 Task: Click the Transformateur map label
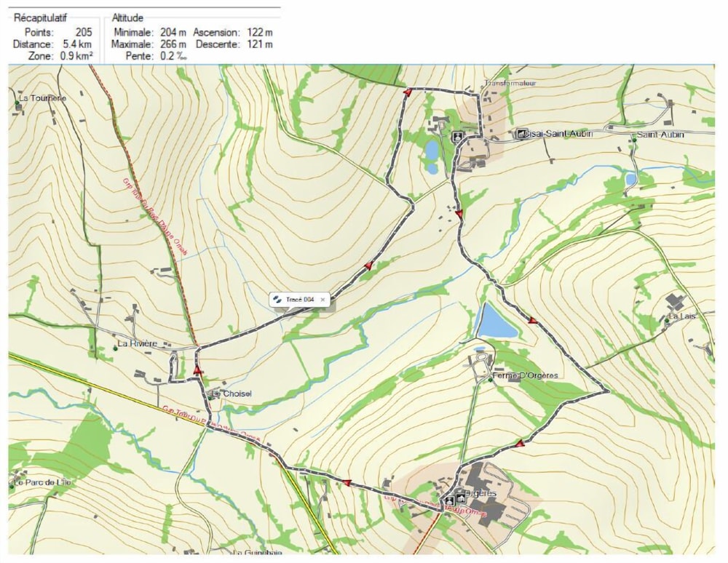tap(510, 83)
